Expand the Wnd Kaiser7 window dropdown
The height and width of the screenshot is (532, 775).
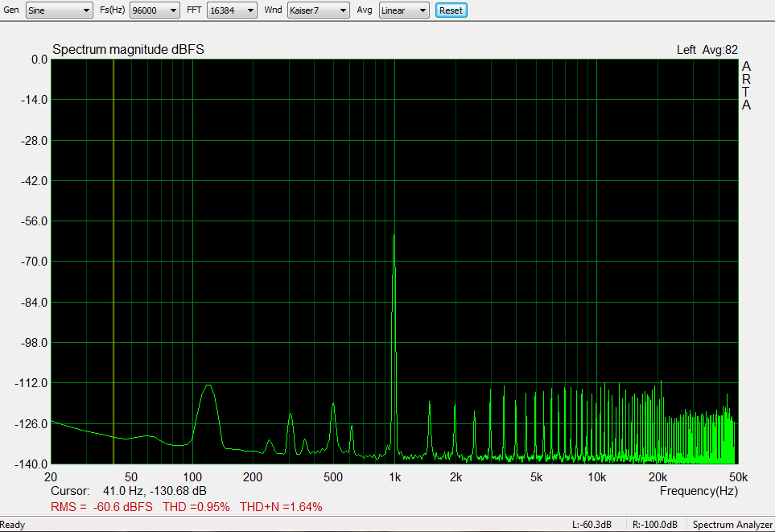tap(319, 10)
